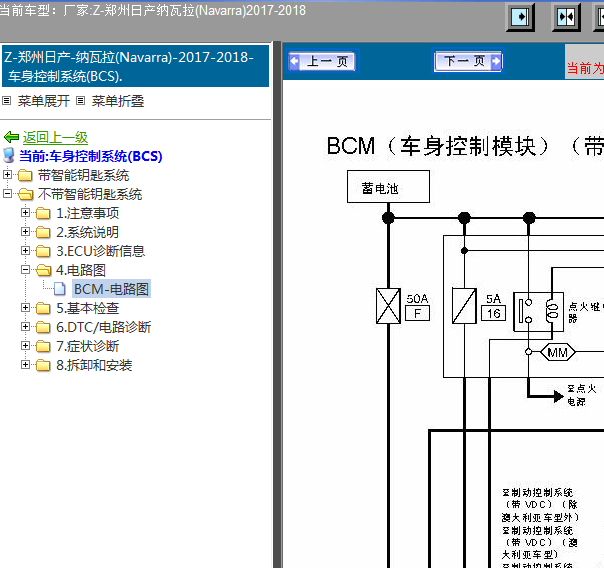
Task: Select the 带智能钥匙系统 tree label
Action: coord(83,175)
